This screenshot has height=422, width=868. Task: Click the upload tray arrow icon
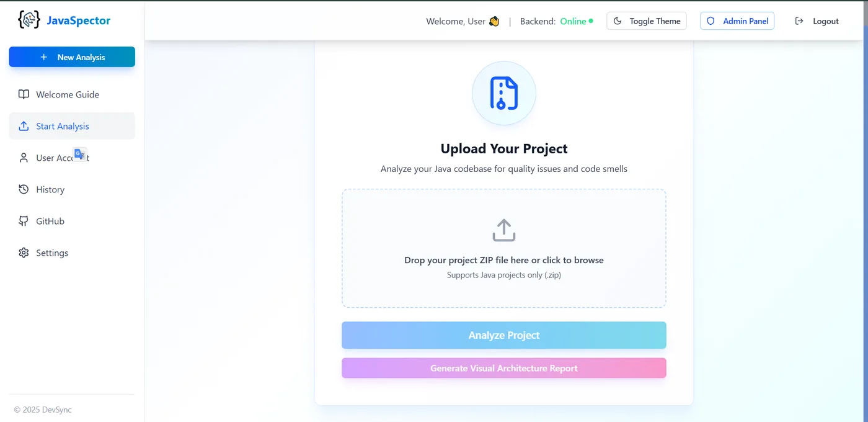(x=504, y=230)
